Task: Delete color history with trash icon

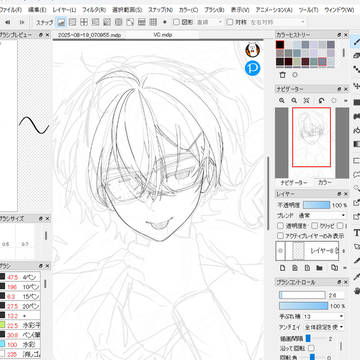Action: click(x=282, y=75)
